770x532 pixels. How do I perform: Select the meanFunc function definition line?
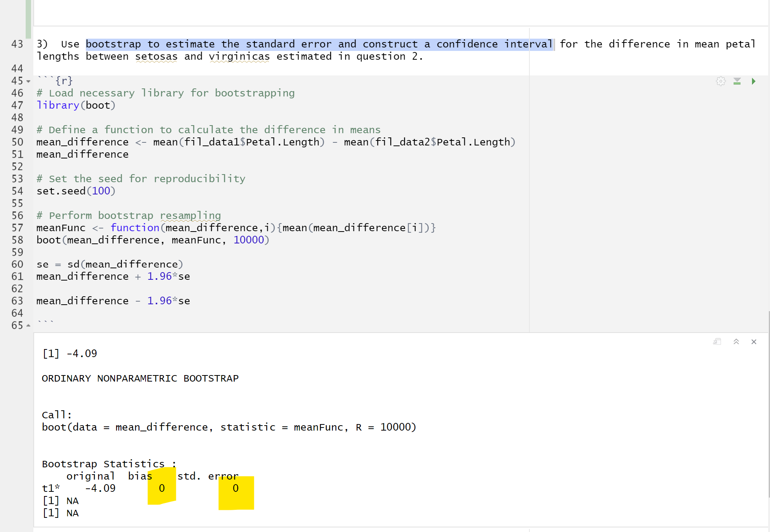pyautogui.click(x=236, y=228)
